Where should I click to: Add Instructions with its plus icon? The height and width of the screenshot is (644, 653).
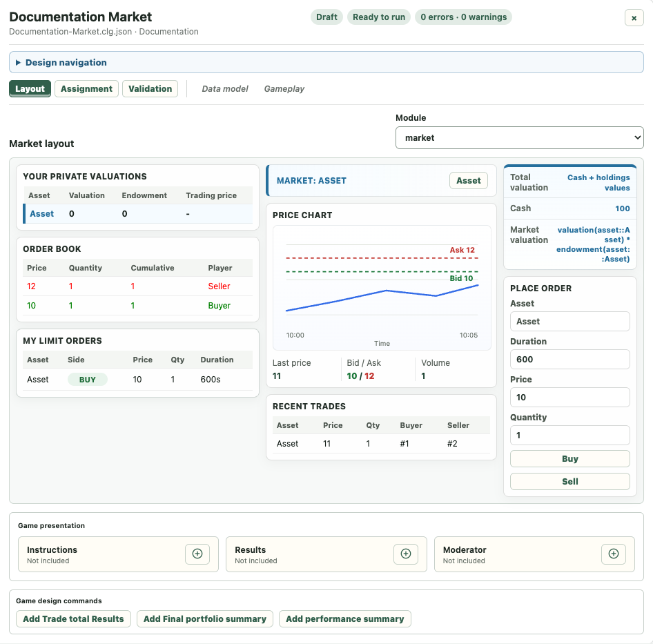(x=197, y=554)
